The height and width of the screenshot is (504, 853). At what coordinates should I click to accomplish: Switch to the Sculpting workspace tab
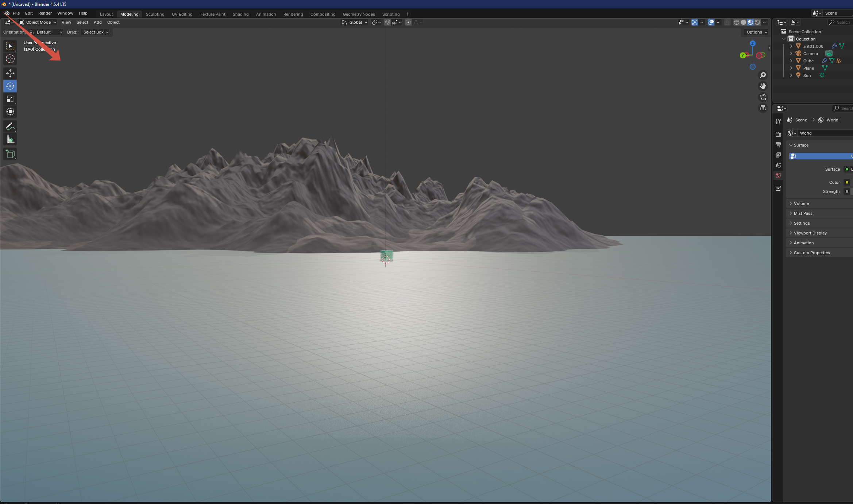tap(155, 14)
